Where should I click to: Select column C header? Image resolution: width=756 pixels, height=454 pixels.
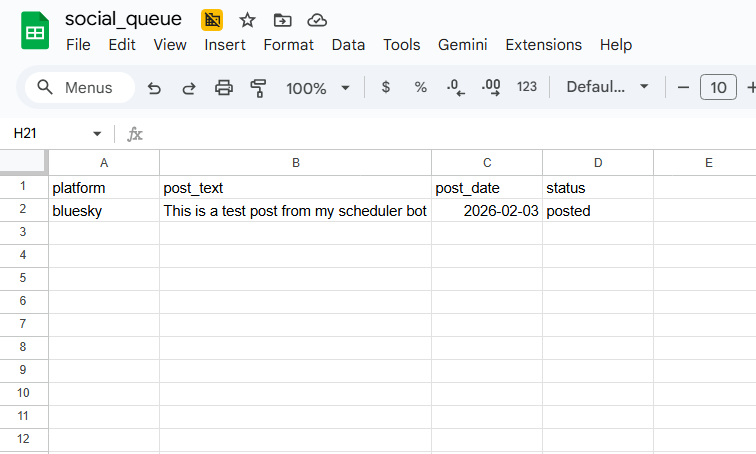[487, 163]
